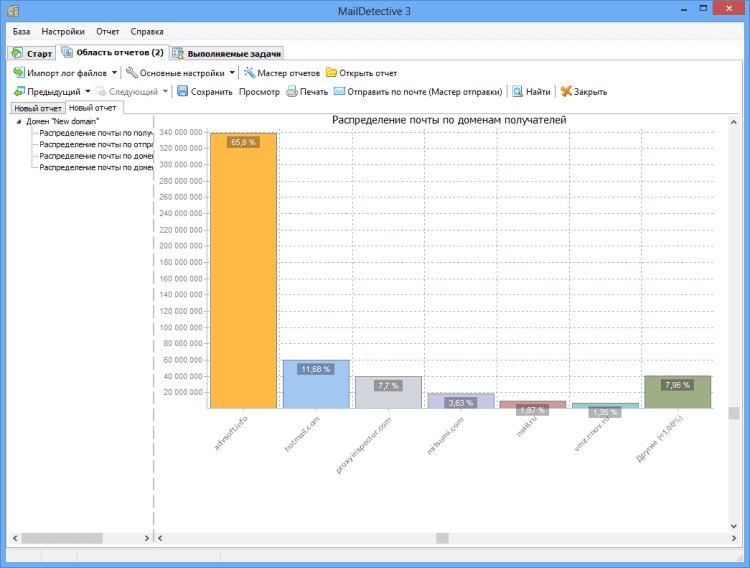Open the Отчет menu
This screenshot has height=568, width=750.
(107, 32)
